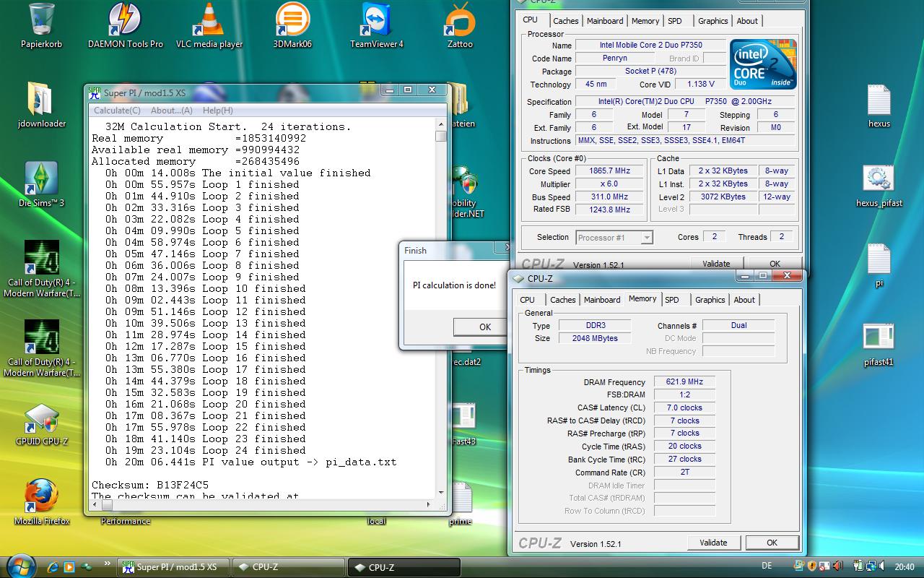Open the Help(H) menu in Super PI
Screen dimensions: 924x578
[x=217, y=111]
